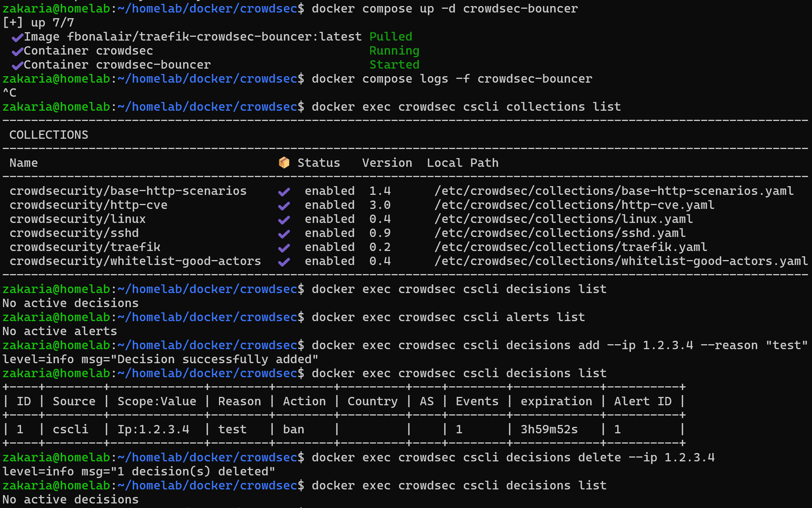Image resolution: width=812 pixels, height=508 pixels.
Task: Click the 'AS' column header
Action: [x=427, y=401]
